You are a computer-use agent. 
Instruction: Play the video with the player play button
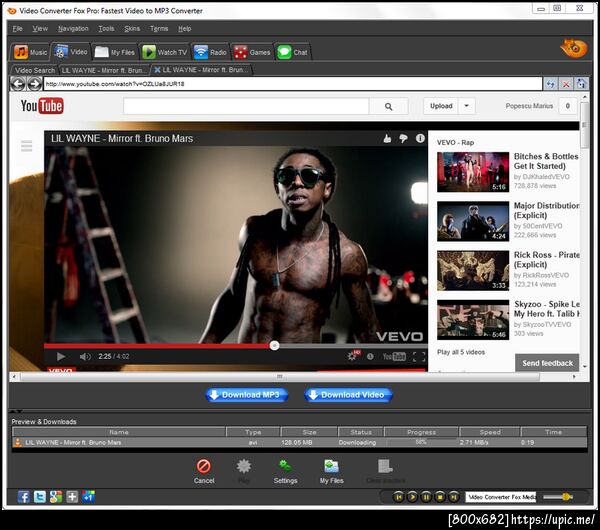60,356
